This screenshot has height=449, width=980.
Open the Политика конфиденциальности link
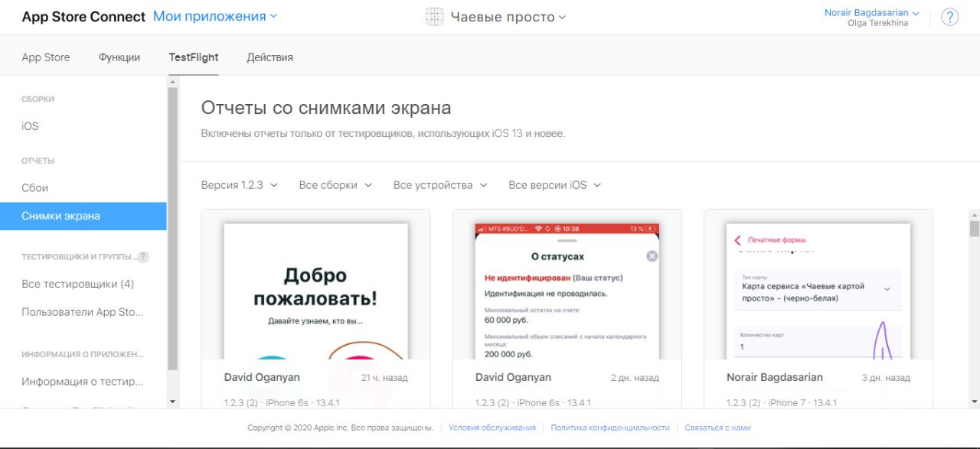(610, 428)
